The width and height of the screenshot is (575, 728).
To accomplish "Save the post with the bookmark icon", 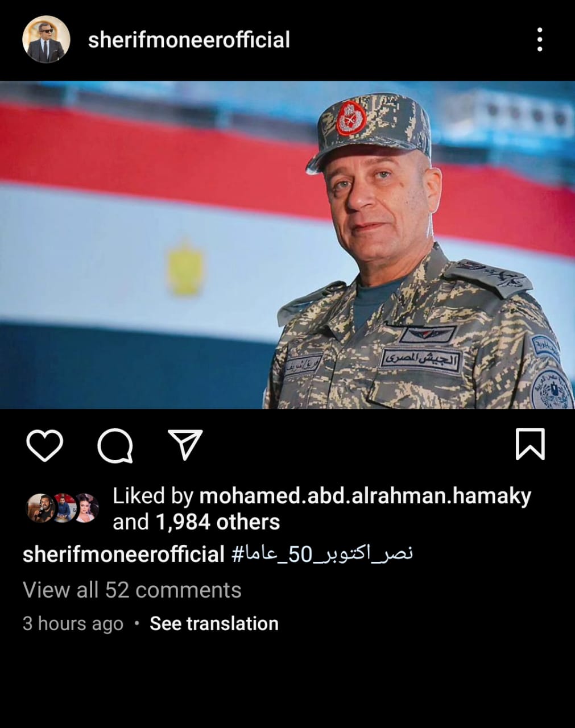I will point(530,444).
